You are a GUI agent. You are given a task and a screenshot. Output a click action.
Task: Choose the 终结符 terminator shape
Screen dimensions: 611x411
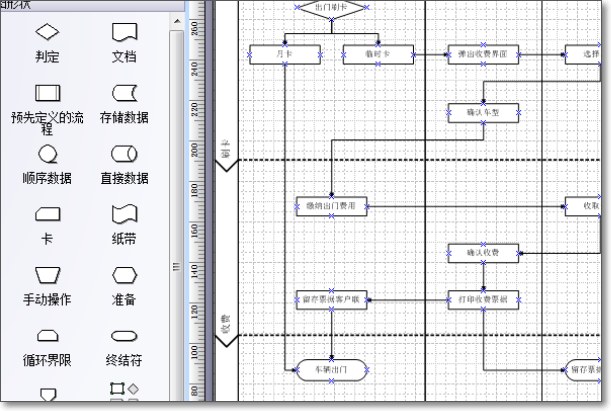click(x=124, y=336)
